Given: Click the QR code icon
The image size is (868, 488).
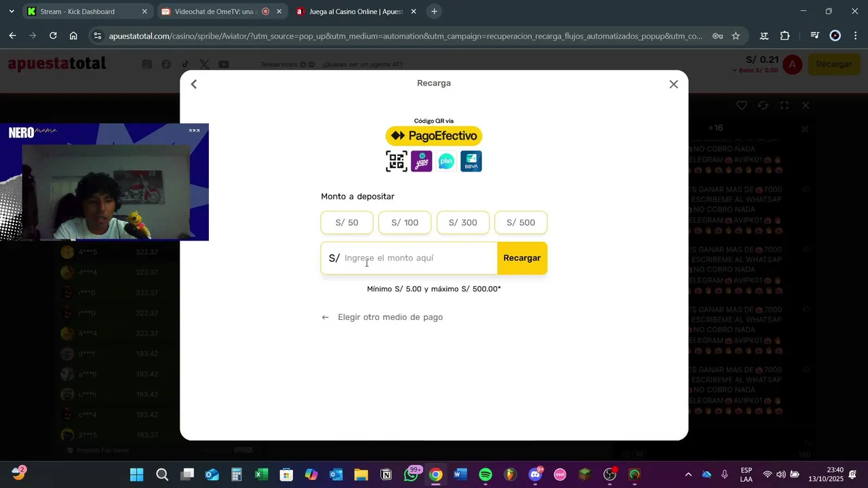Looking at the screenshot, I should pos(397,161).
